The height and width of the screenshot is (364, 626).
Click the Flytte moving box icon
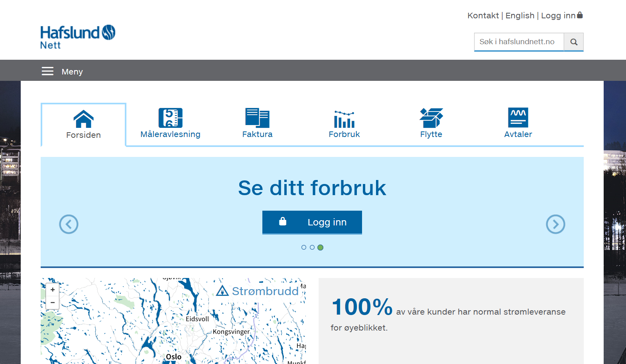[431, 118]
